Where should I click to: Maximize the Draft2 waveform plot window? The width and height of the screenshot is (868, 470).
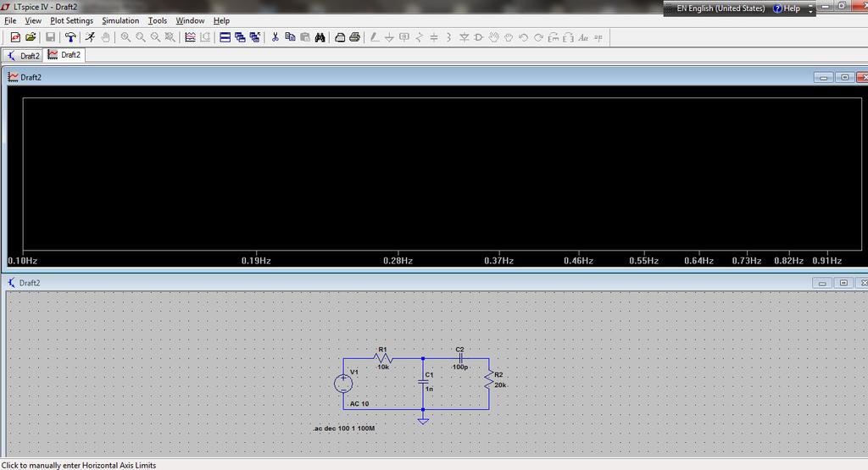[844, 77]
